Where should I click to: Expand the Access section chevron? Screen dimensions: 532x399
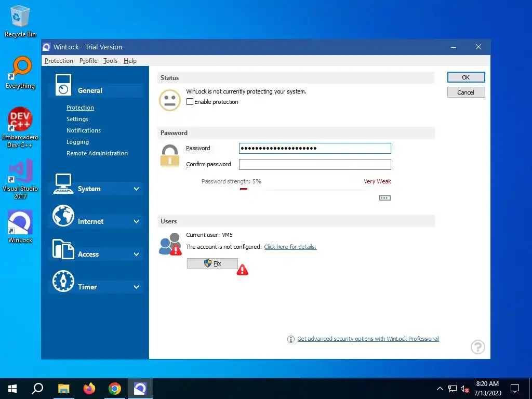point(137,255)
